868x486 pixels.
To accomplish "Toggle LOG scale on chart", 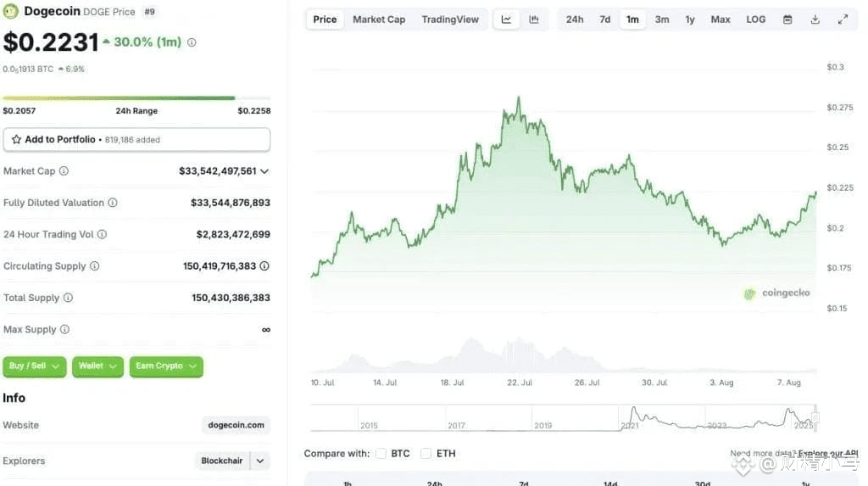I will (755, 20).
